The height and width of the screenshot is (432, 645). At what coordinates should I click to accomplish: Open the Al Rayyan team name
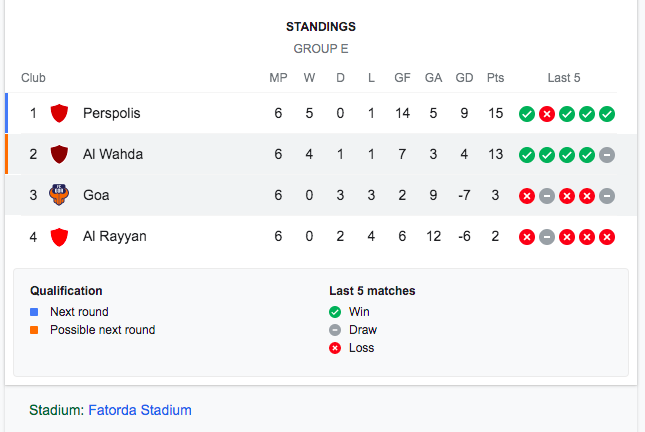[x=115, y=237]
